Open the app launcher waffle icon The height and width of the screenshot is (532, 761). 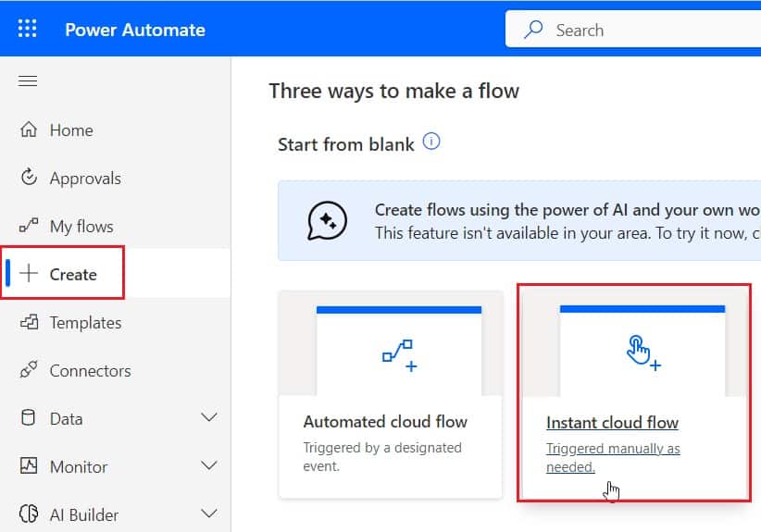click(27, 28)
